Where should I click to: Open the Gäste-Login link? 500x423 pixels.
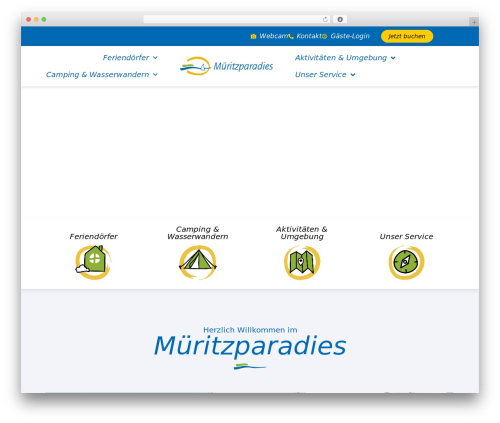point(350,36)
